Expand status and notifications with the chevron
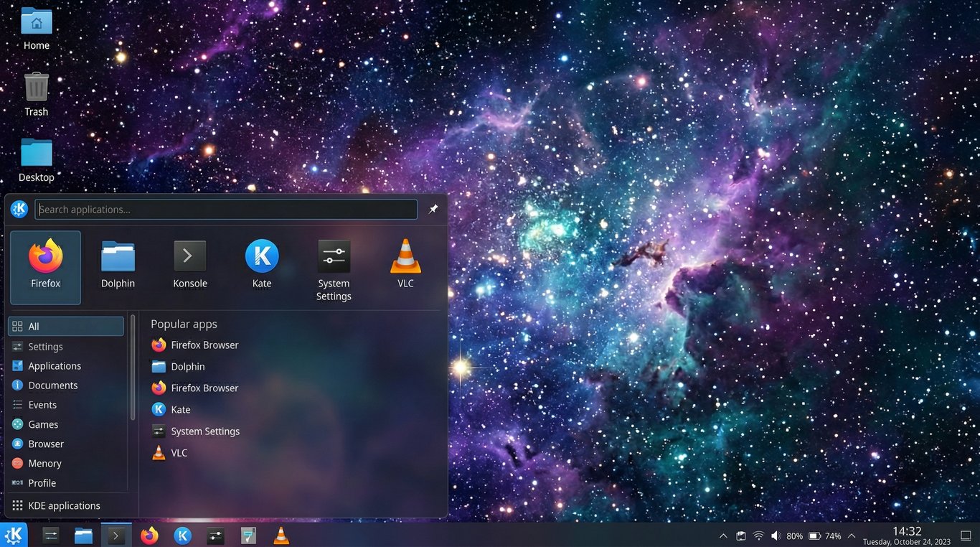 point(851,535)
